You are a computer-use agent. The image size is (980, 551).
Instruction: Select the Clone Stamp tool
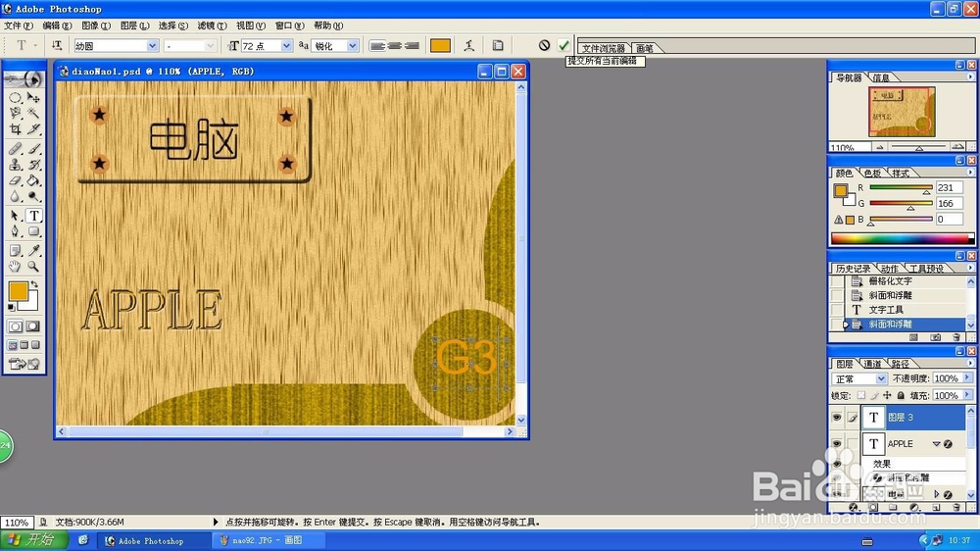coord(15,165)
